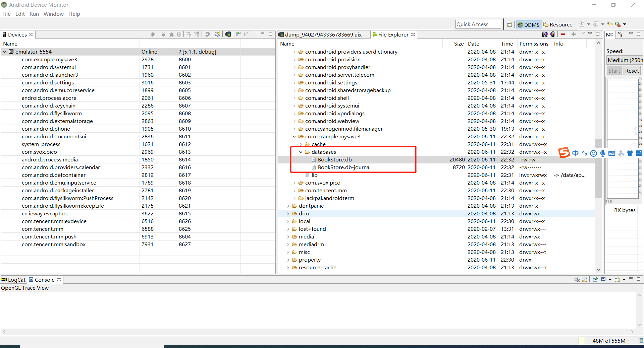Viewport: 644px width, 348px height.
Task: Click the Reset button in network panel
Action: [x=632, y=71]
